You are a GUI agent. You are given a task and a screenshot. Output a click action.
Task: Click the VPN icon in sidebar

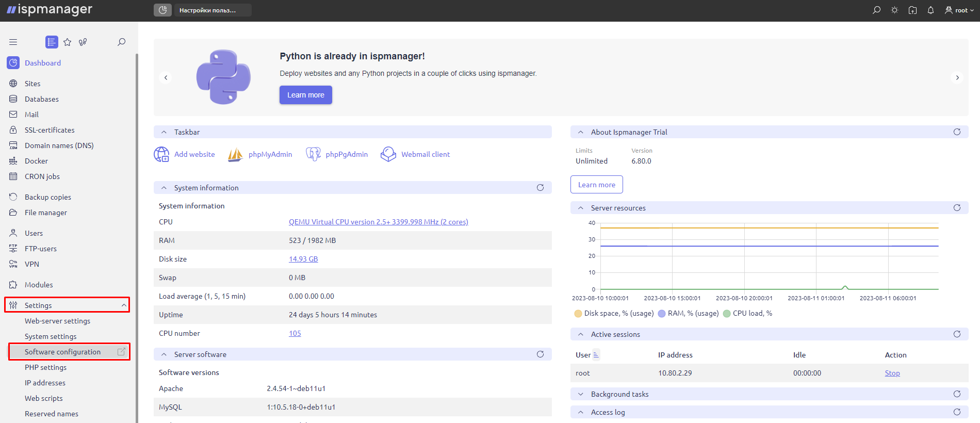point(13,264)
